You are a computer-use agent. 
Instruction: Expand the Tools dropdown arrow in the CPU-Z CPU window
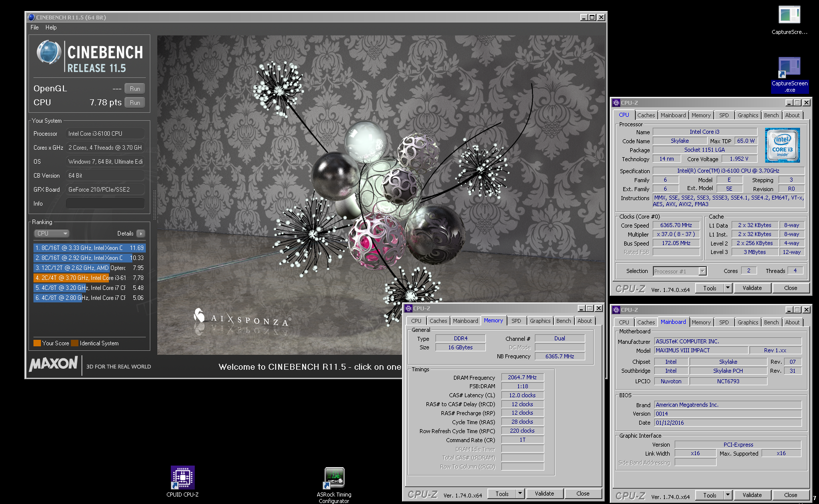pos(728,288)
